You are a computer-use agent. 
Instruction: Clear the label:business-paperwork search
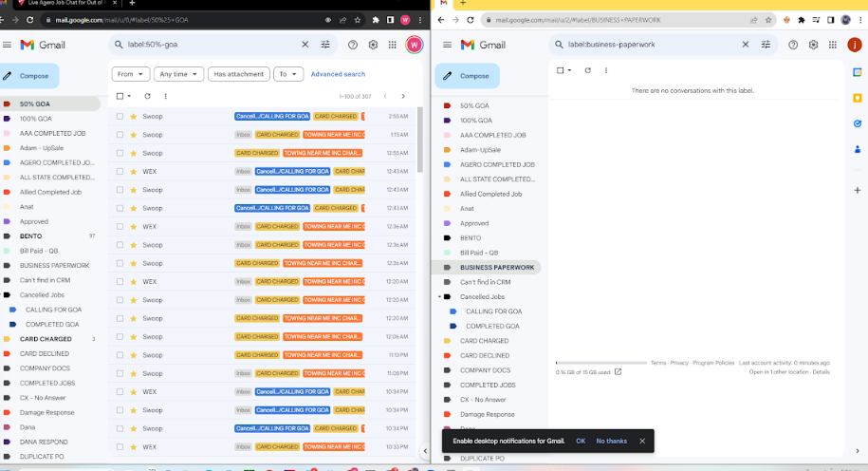[746, 45]
